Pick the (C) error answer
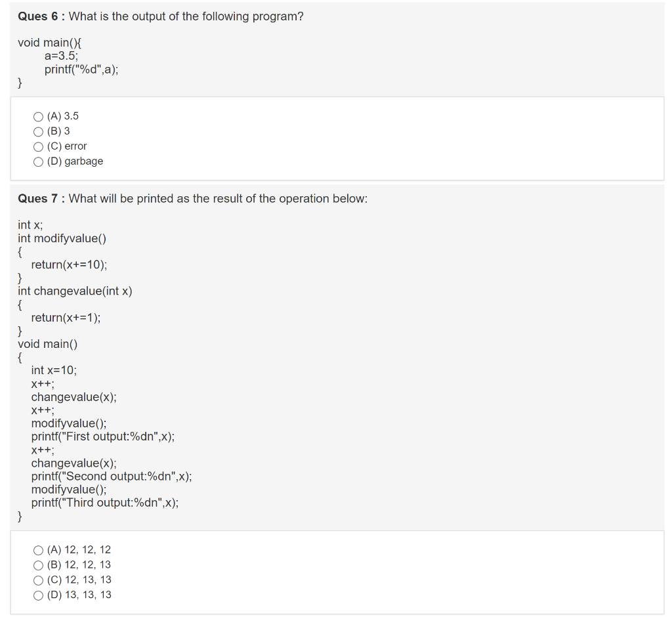672x617 pixels. pyautogui.click(x=38, y=146)
